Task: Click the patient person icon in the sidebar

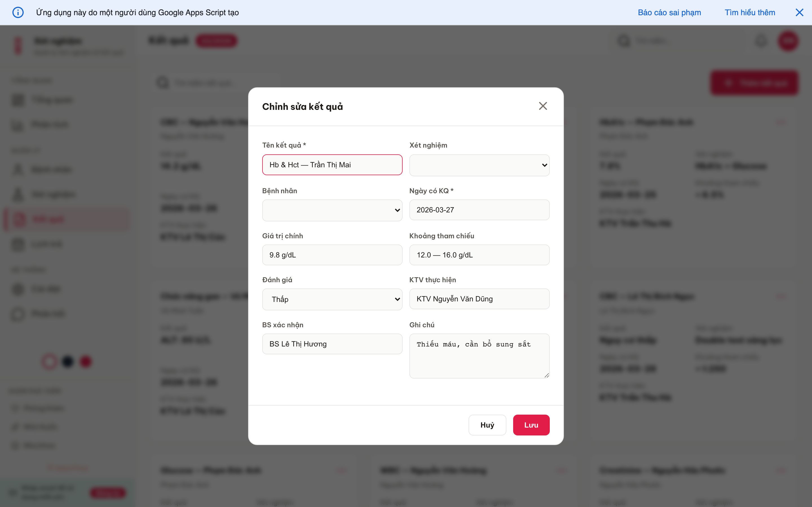Action: click(18, 169)
